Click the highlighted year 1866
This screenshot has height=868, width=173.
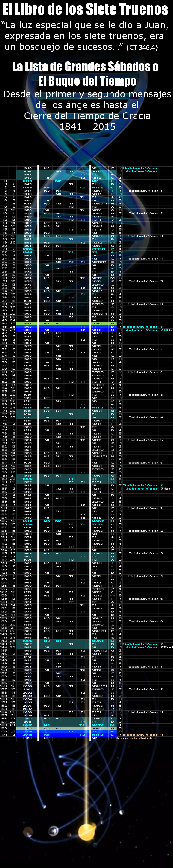pos(27,252)
